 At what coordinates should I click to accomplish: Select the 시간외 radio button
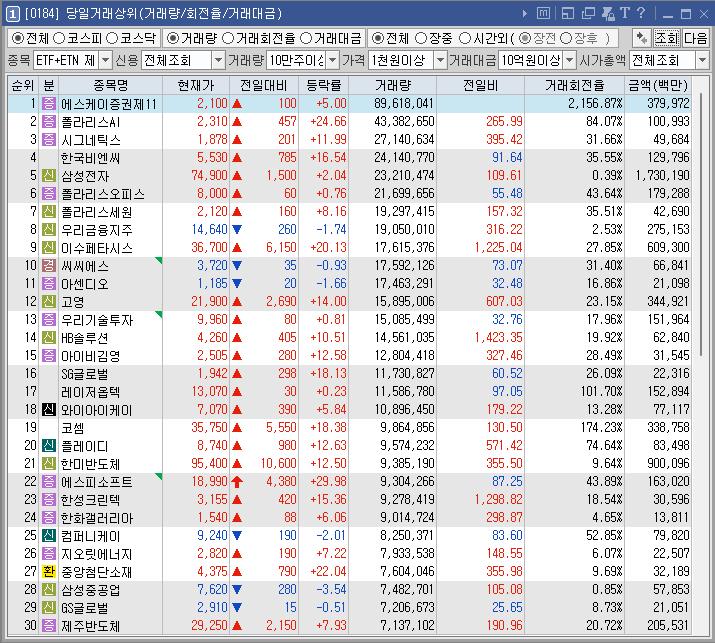464,38
